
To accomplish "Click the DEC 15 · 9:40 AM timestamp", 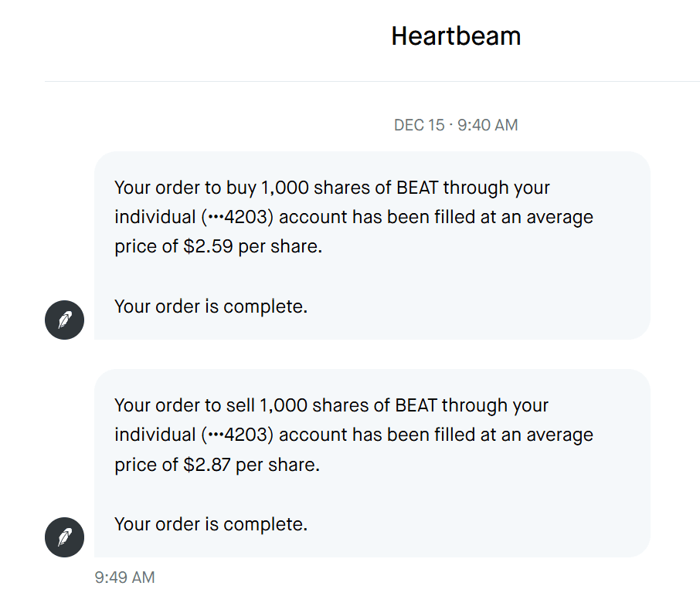I will pyautogui.click(x=456, y=125).
